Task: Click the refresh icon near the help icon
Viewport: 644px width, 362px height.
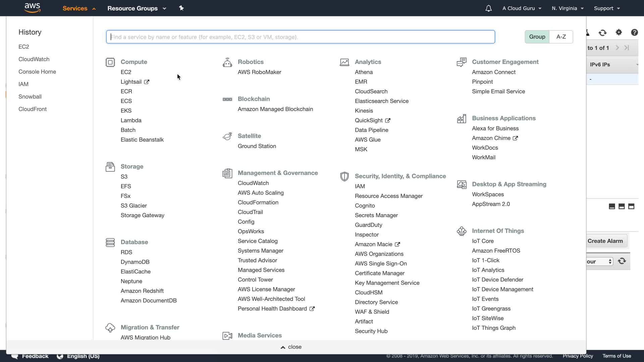Action: click(602, 33)
